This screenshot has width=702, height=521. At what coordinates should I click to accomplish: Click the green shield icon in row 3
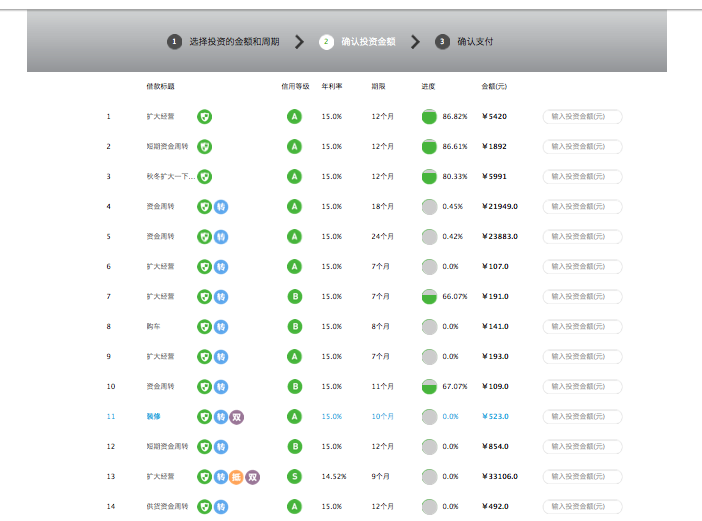[204, 177]
